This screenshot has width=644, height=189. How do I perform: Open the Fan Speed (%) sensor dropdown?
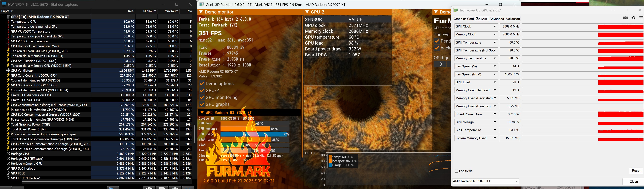pos(495,66)
